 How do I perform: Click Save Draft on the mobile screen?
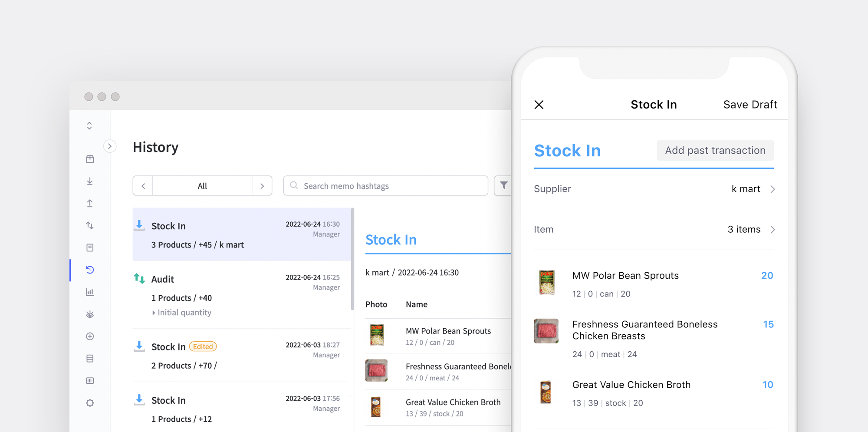(750, 104)
